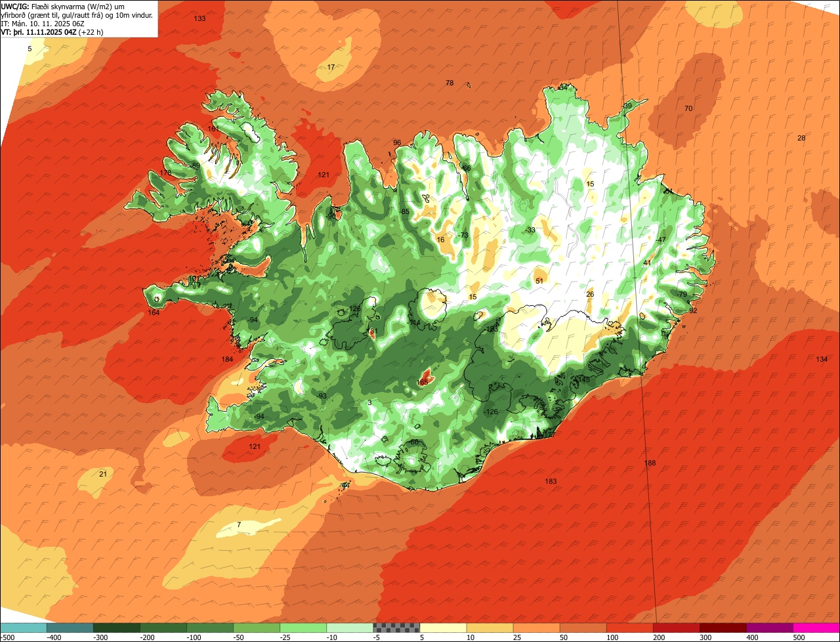Image resolution: width=840 pixels, height=642 pixels.
Task: Click the map value 165 on the red spot
Action: point(422,381)
